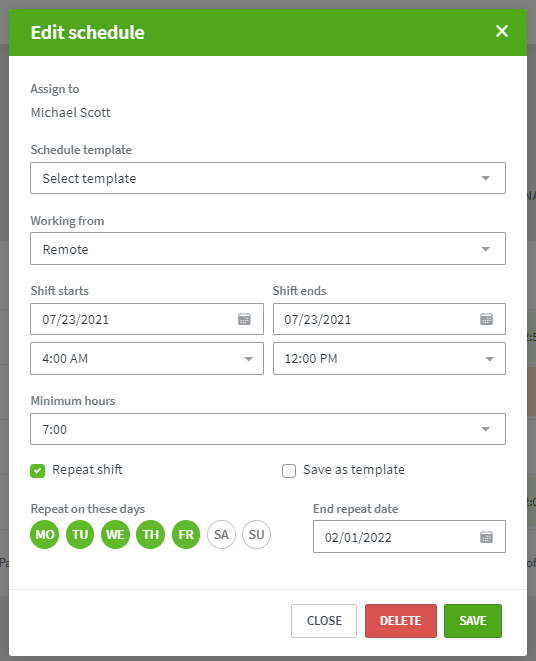Open the Select template dropdown
This screenshot has height=661, width=536.
point(268,178)
